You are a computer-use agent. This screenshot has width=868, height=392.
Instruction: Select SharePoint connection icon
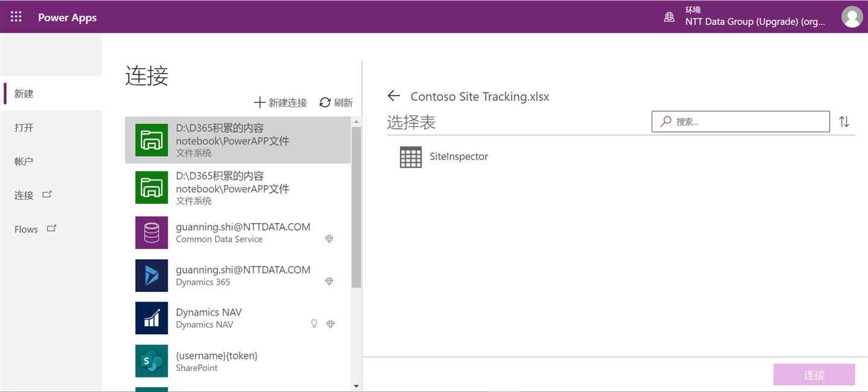(x=151, y=361)
